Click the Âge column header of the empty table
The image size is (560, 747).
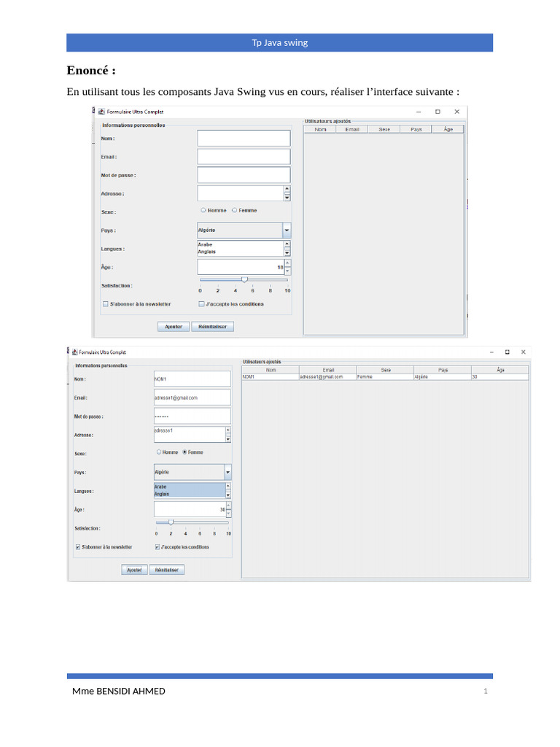click(x=448, y=130)
